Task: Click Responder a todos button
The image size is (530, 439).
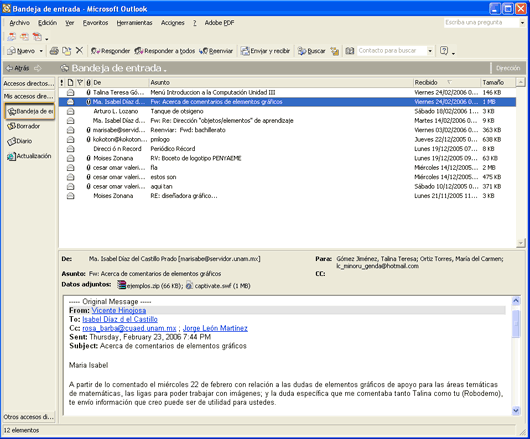Action: point(165,51)
